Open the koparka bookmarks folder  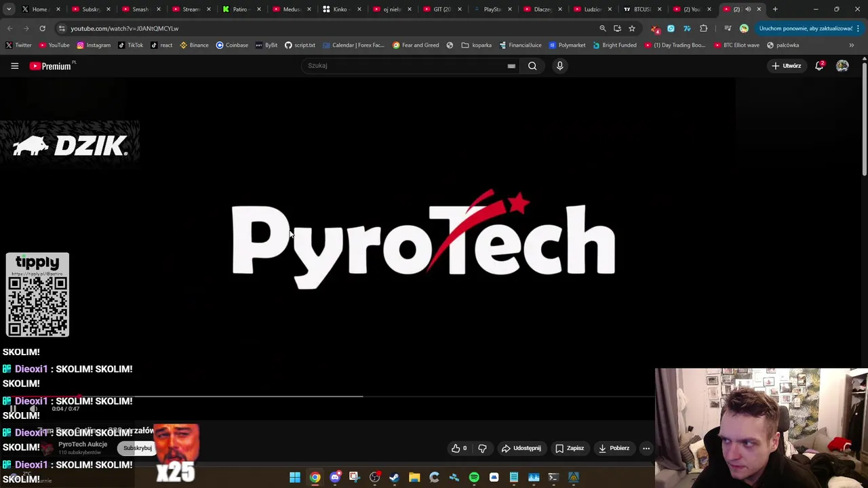tap(476, 45)
